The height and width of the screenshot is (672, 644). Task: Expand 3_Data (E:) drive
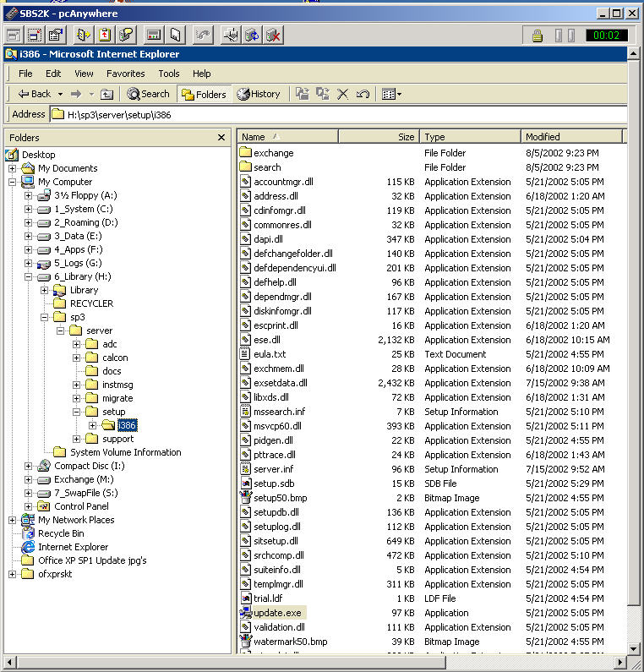(x=28, y=236)
